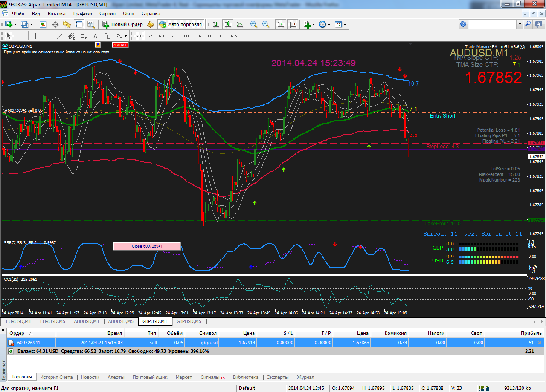Open the Графики menu
This screenshot has width=546, height=392.
coord(82,14)
